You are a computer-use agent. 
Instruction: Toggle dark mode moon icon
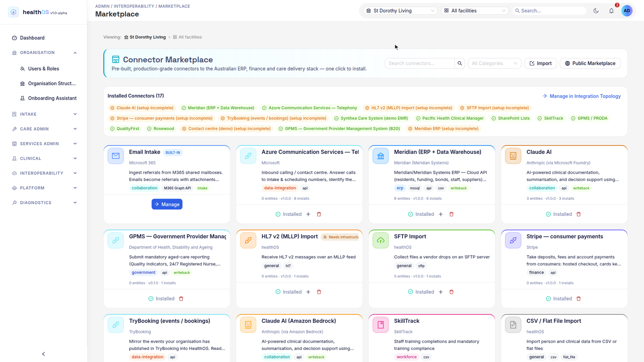(596, 11)
